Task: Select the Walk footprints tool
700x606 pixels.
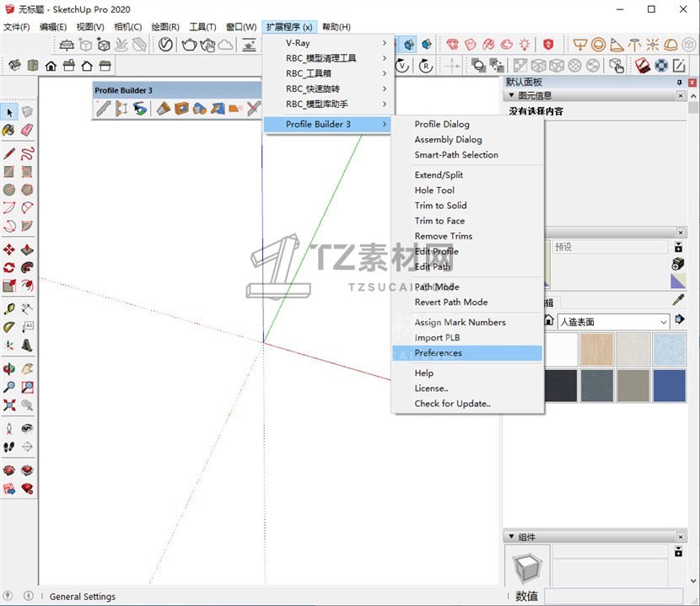Action: 9,447
